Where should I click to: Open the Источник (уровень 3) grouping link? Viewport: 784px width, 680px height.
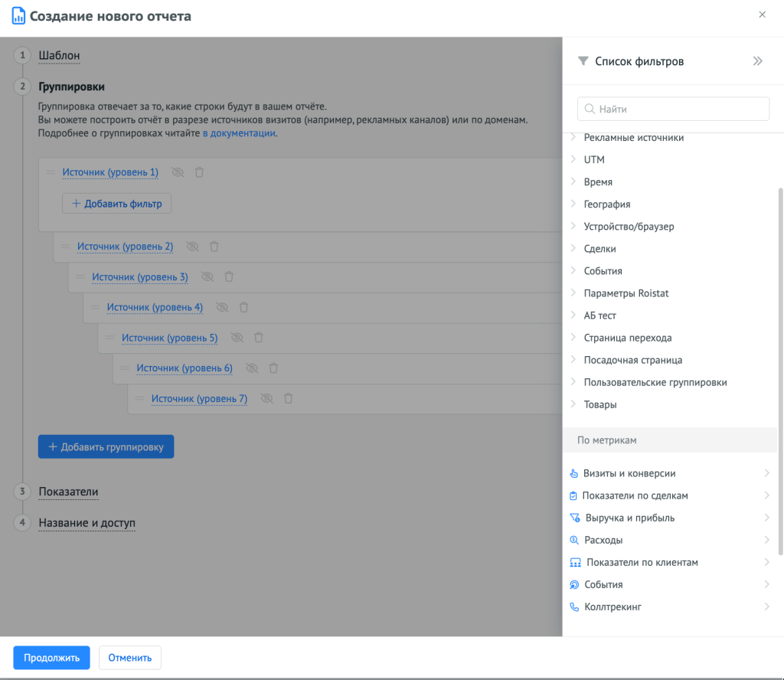click(x=140, y=276)
